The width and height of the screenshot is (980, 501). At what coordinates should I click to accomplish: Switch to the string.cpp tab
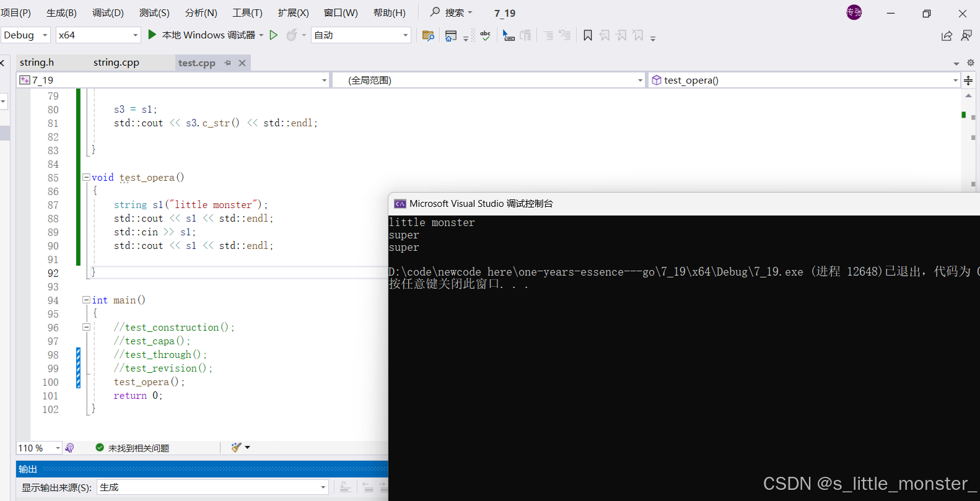[x=116, y=63]
